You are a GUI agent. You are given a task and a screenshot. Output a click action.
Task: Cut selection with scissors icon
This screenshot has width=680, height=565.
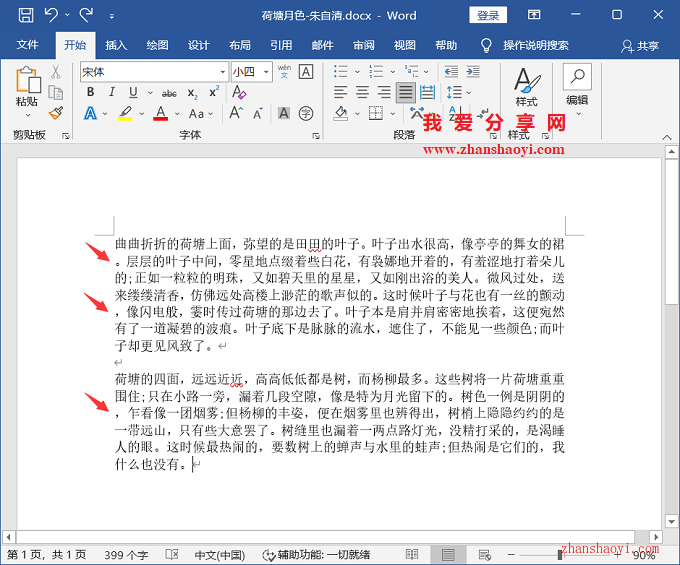coord(56,72)
